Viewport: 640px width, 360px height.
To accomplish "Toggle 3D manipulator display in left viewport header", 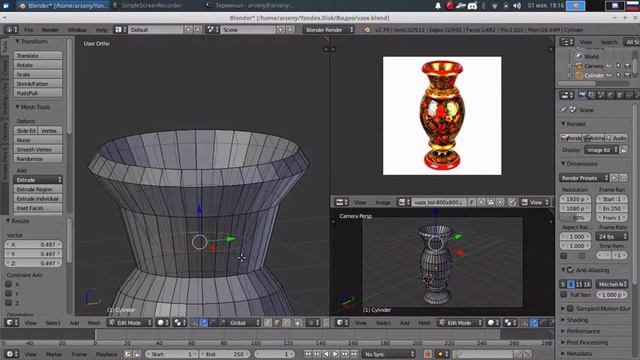I will pyautogui.click(x=194, y=323).
